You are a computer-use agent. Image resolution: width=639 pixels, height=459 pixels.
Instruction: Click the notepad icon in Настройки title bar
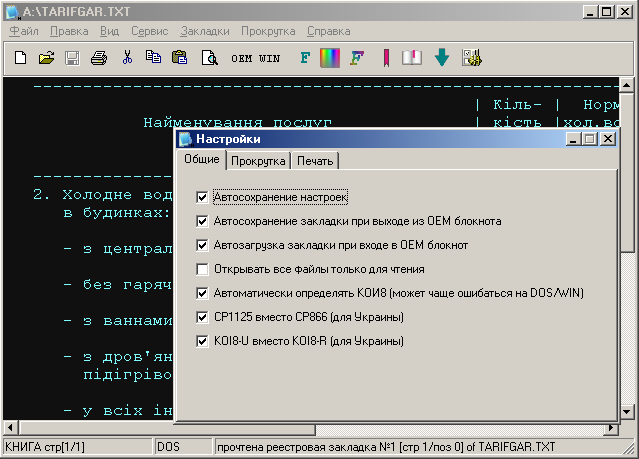186,139
